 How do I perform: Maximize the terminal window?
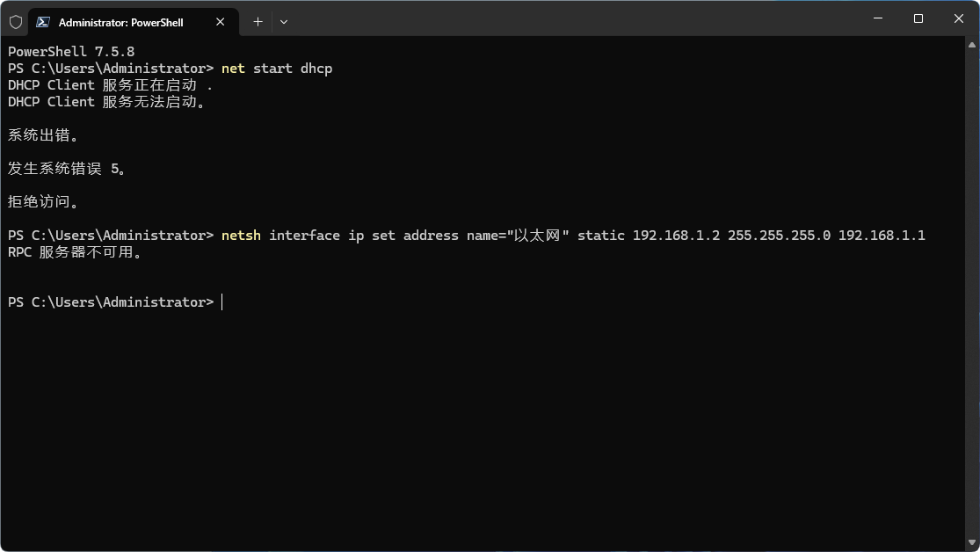point(918,18)
